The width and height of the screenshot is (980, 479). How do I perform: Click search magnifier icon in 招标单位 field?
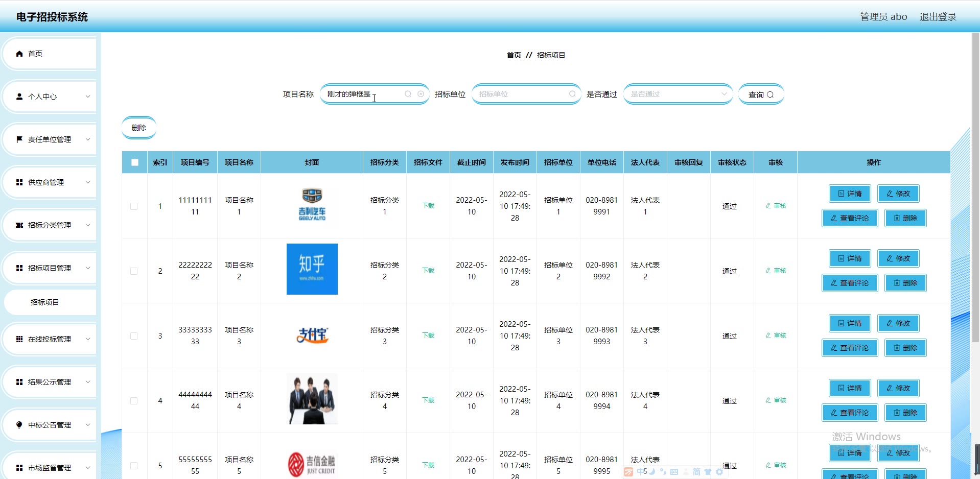click(x=572, y=94)
